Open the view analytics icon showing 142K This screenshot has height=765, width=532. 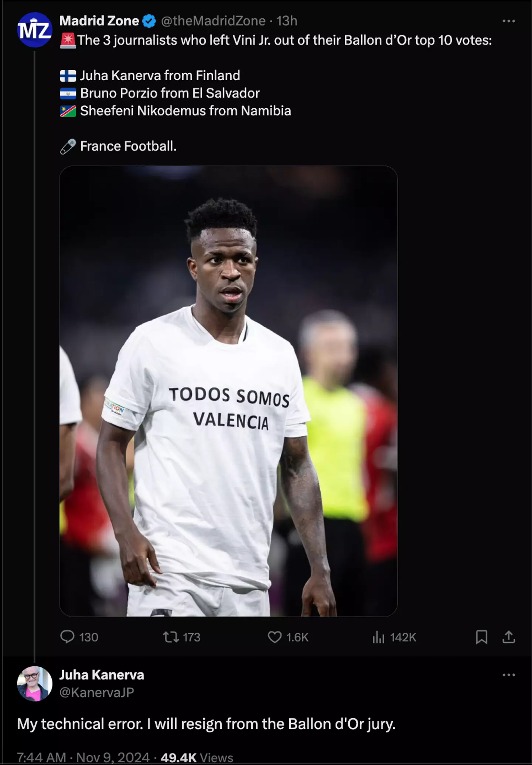click(379, 637)
